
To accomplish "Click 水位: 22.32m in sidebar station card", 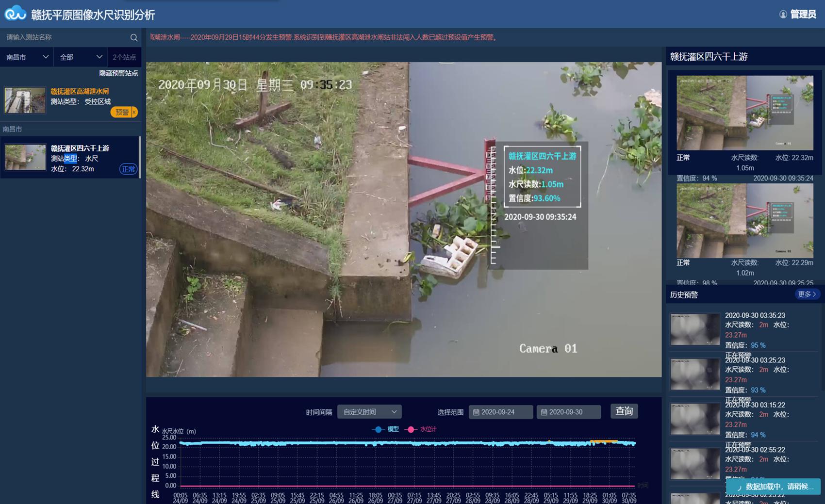I will pos(72,169).
